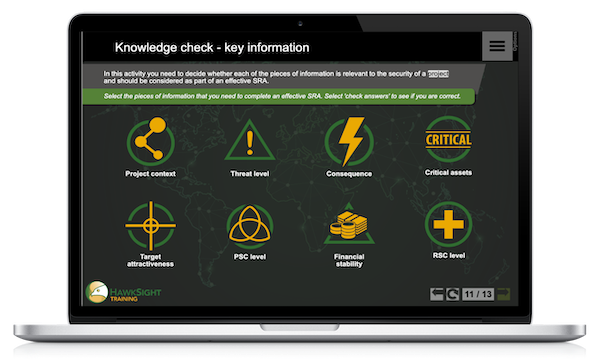Select the CRITICAL assets stamp icon

point(448,140)
